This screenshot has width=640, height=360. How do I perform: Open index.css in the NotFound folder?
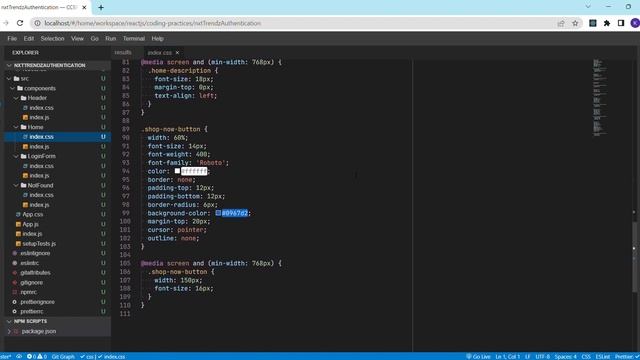click(41, 195)
